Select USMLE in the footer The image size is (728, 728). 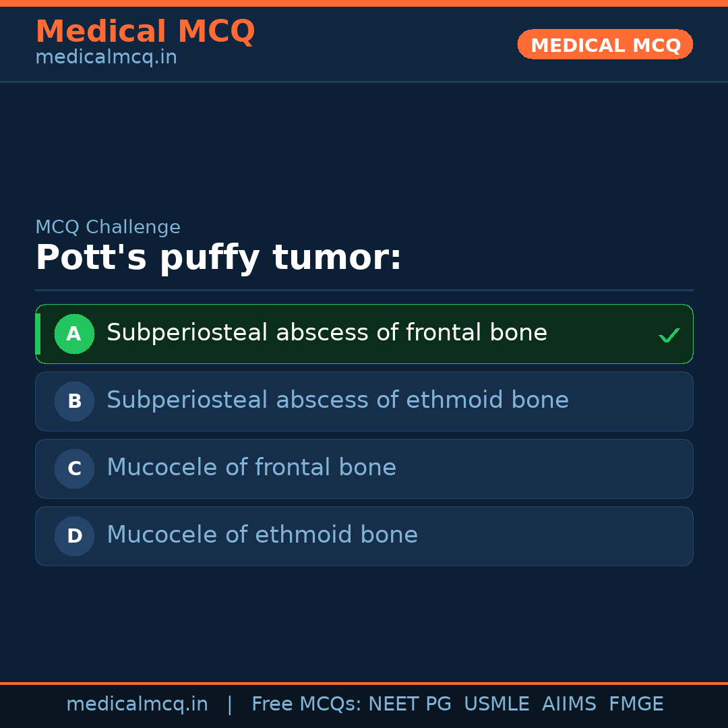point(496,704)
